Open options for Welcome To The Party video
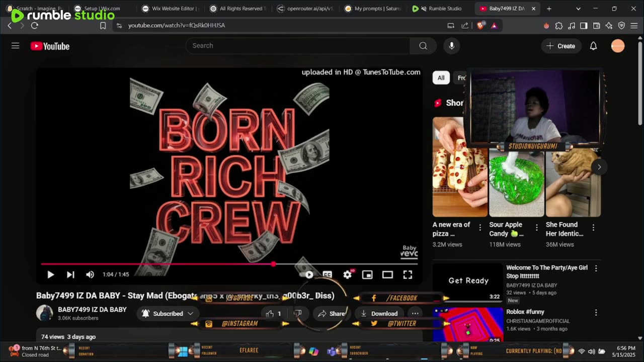644x362 pixels. tap(596, 268)
